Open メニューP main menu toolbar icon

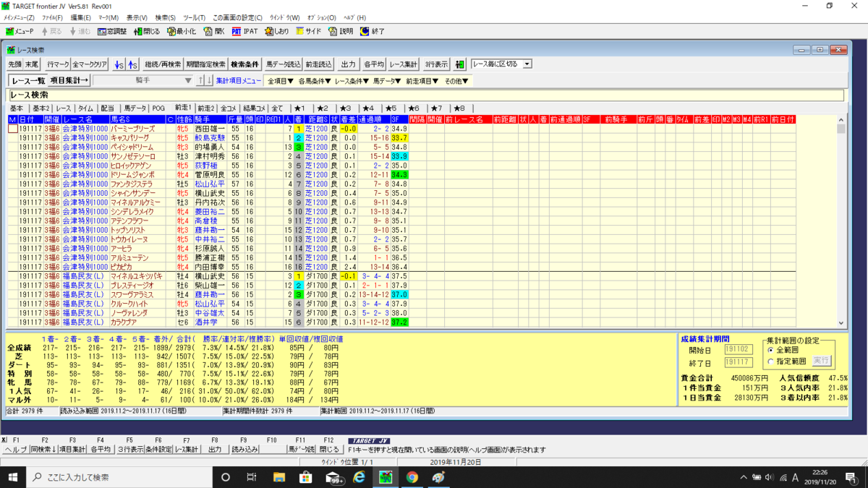(20, 31)
